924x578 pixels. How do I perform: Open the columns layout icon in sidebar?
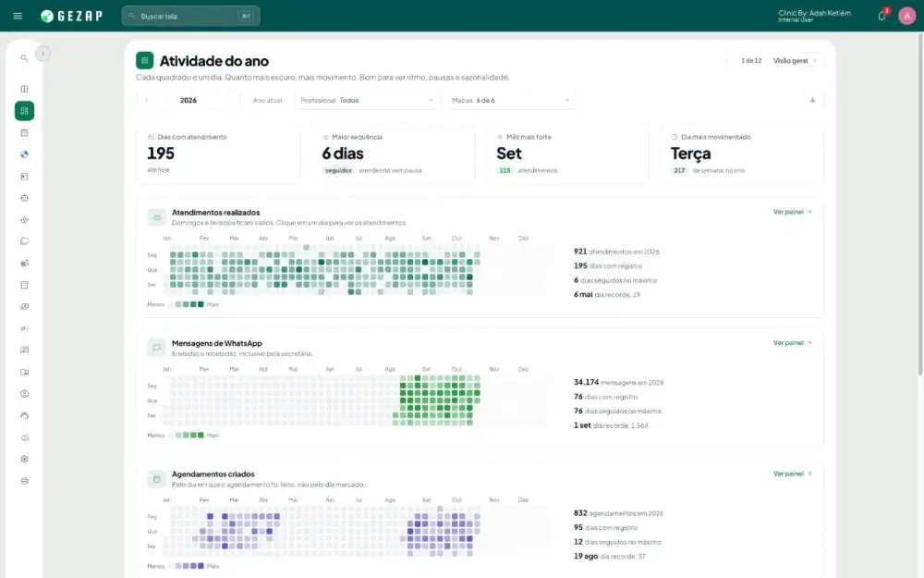pos(24,89)
